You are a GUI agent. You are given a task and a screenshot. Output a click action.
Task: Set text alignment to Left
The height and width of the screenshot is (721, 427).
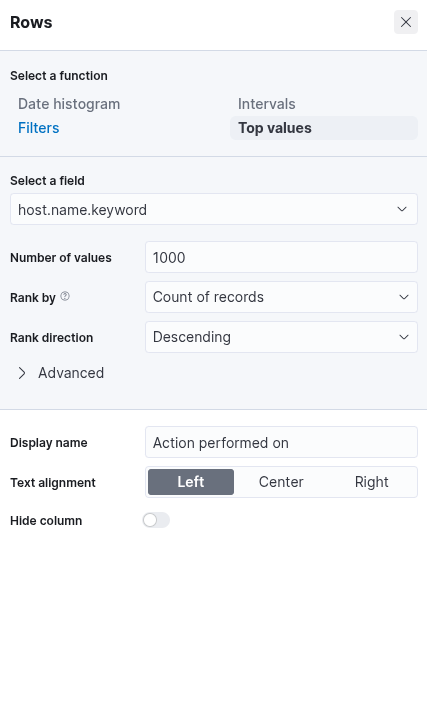point(191,482)
